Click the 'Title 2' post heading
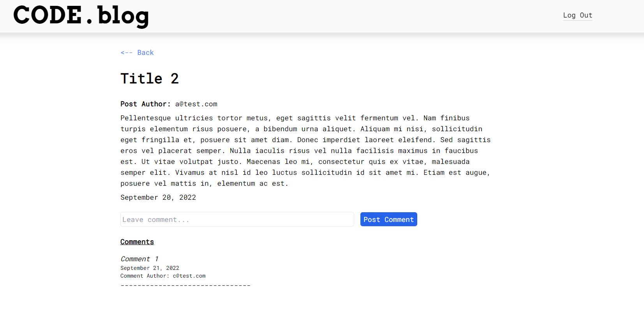This screenshot has width=644, height=315. coord(150,79)
